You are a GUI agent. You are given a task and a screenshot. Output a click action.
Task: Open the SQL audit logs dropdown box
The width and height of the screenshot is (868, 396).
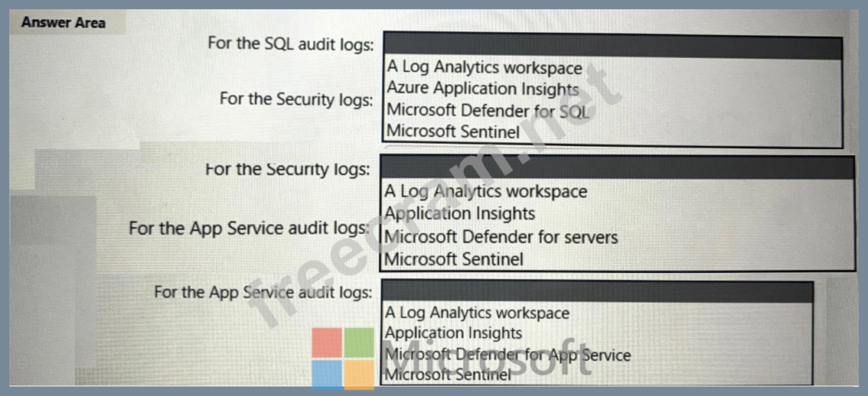point(612,46)
